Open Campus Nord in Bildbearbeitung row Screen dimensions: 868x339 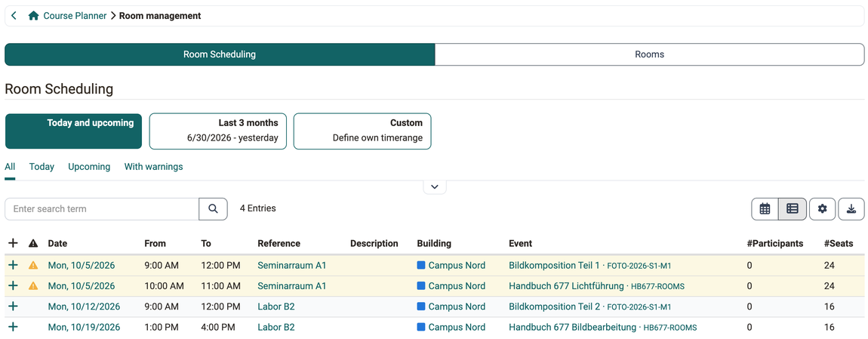tap(457, 327)
